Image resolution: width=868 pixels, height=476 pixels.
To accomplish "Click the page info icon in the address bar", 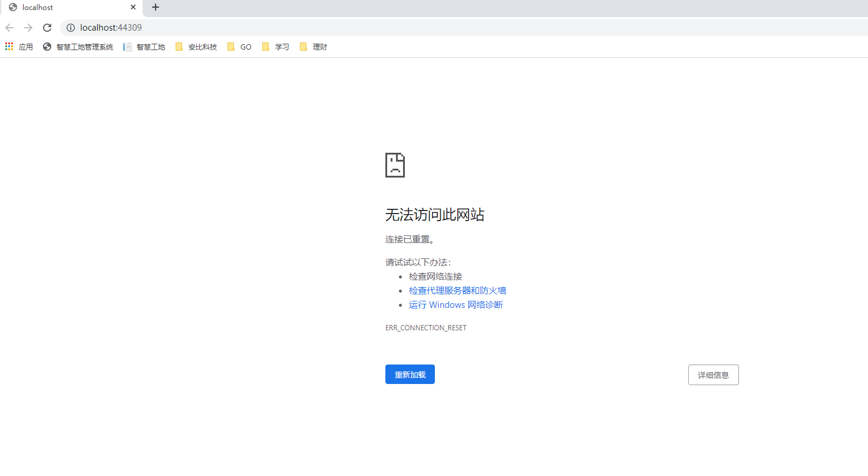I will point(71,27).
